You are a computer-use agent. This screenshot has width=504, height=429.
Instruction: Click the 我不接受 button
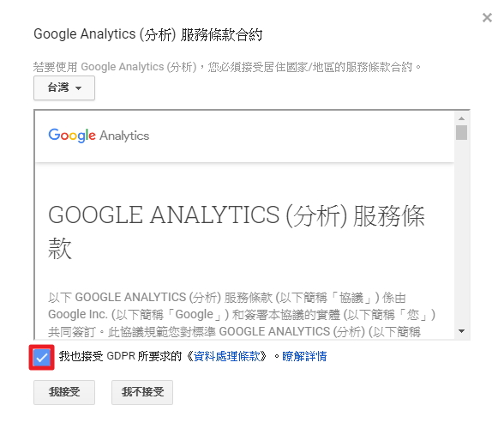tap(142, 392)
